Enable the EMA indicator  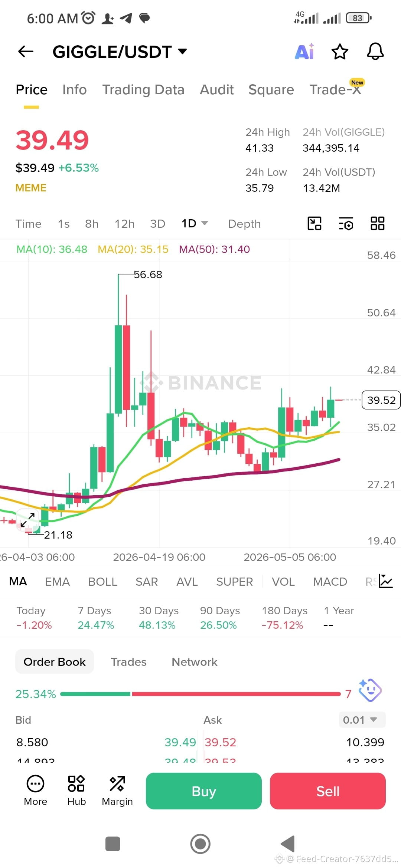[x=57, y=582]
